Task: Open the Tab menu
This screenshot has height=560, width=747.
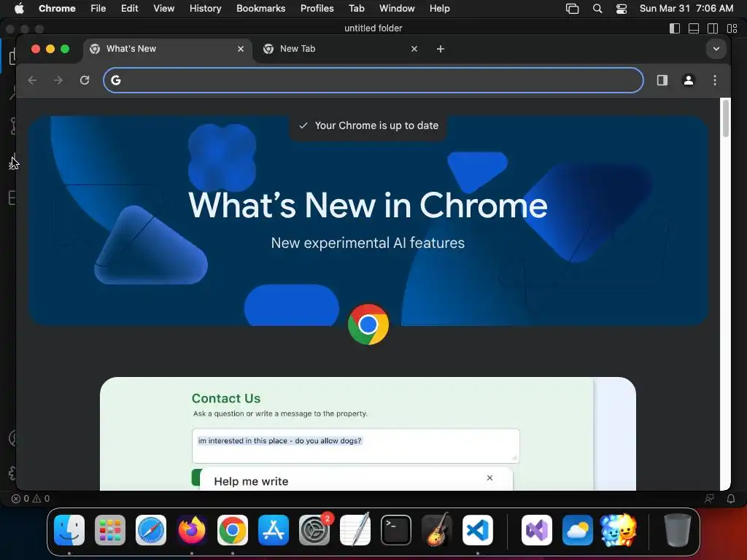Action: tap(356, 8)
